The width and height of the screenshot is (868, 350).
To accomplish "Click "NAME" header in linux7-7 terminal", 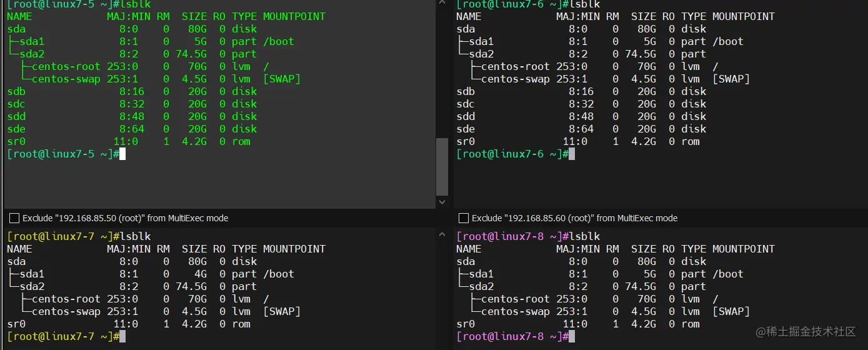I will (x=19, y=249).
